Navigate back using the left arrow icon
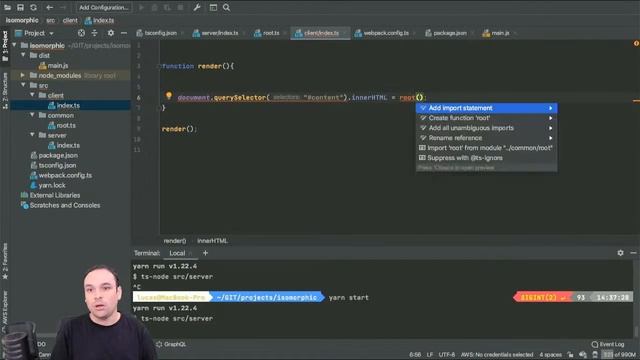The height and width of the screenshot is (360, 640). coord(49,7)
